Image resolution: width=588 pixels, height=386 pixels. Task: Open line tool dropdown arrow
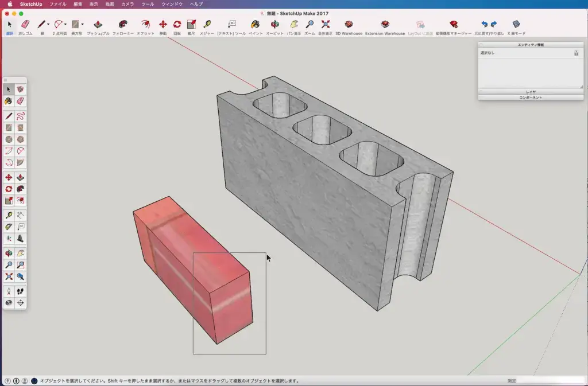click(48, 25)
